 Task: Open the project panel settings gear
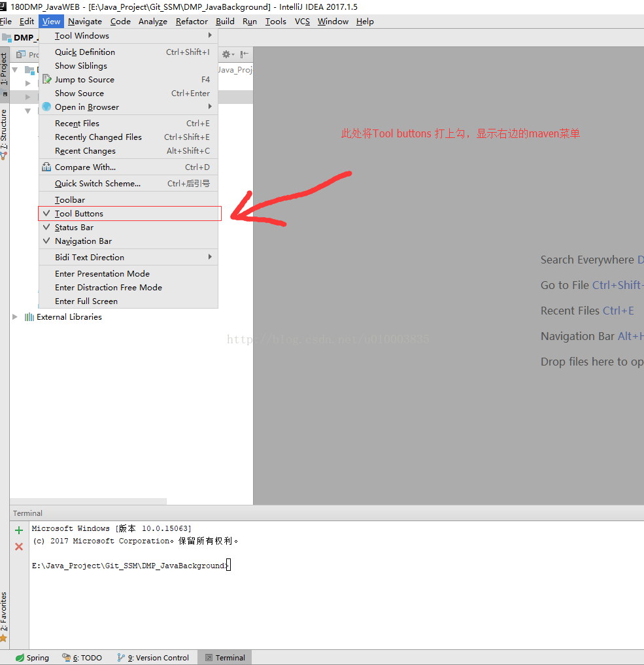point(228,54)
